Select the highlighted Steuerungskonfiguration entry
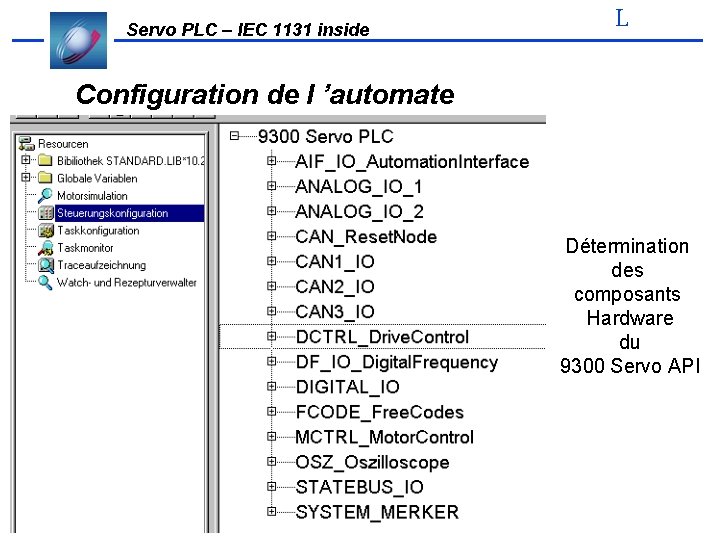The image size is (720, 540). [129, 213]
